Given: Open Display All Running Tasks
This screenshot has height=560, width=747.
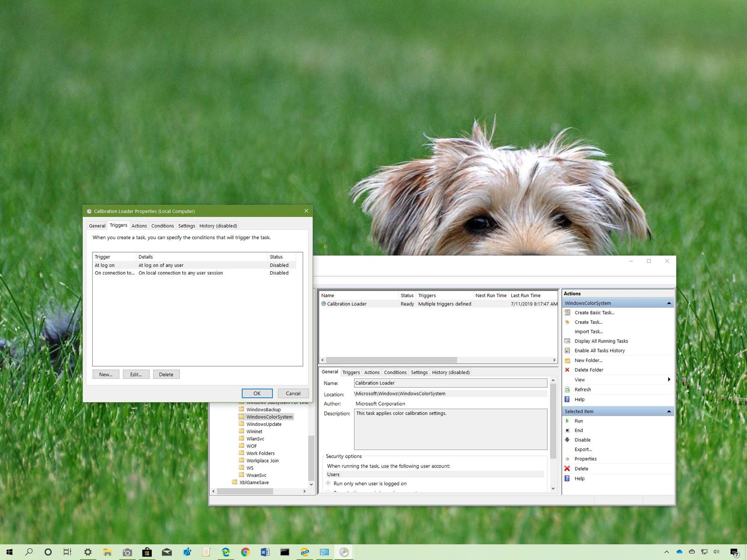Looking at the screenshot, I should (x=601, y=341).
